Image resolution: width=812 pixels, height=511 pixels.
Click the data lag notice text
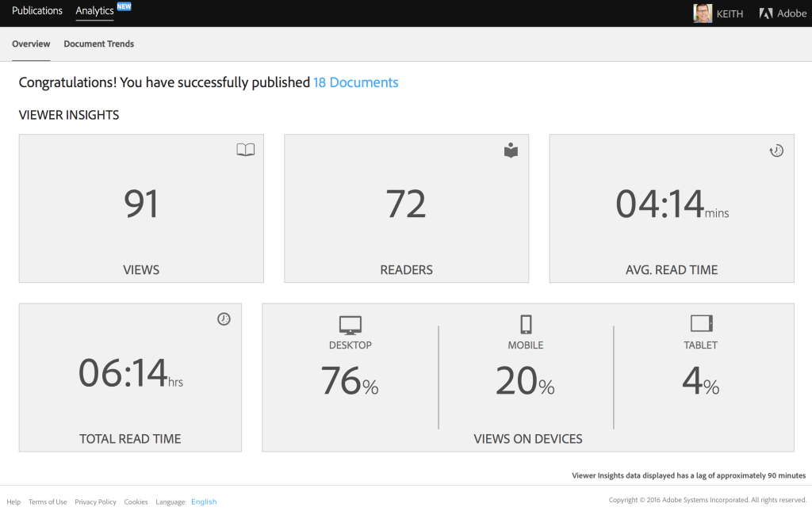689,475
